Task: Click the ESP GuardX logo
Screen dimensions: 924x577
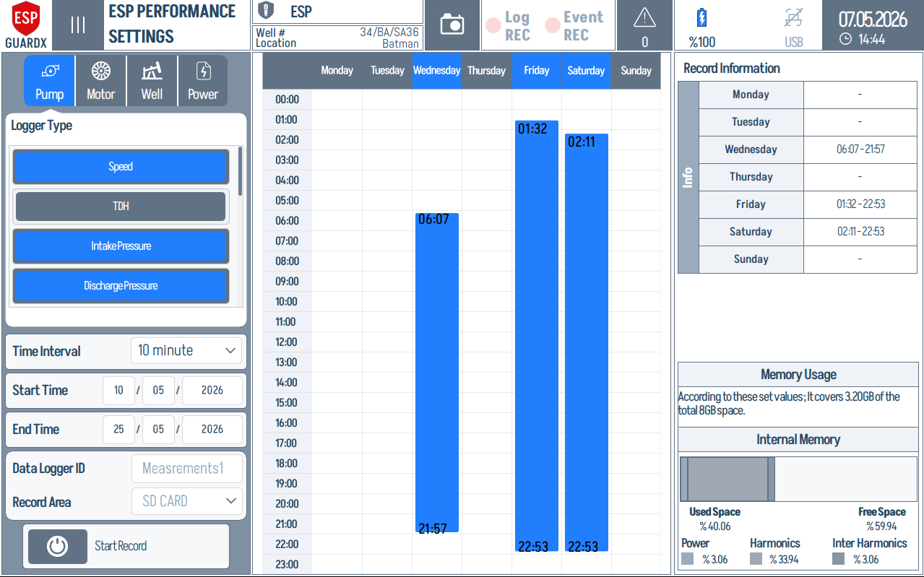Action: pos(26,25)
